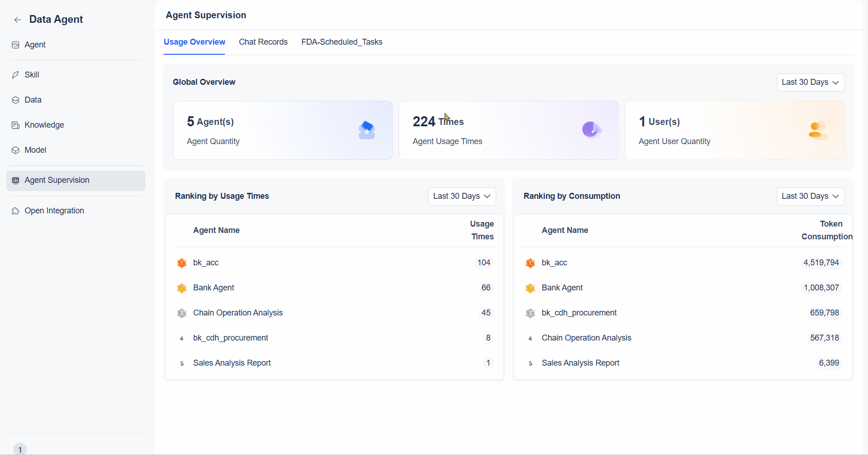Click the 1,008,307 token consumption value

tap(821, 288)
